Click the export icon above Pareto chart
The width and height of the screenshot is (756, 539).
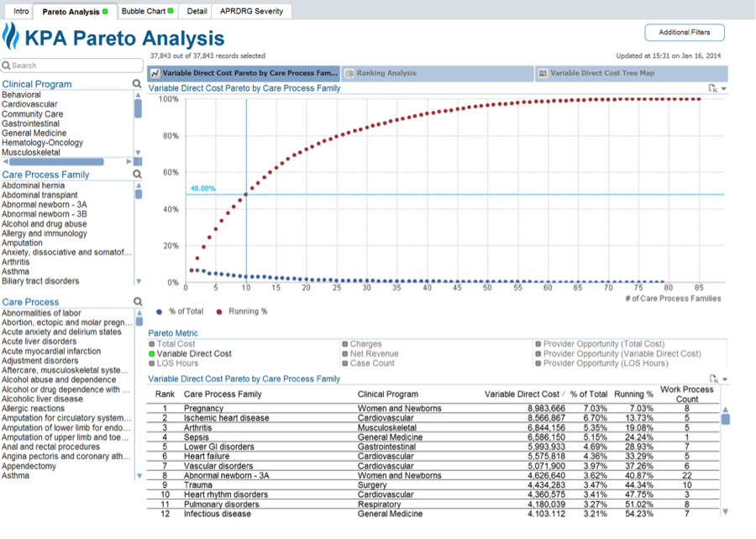pyautogui.click(x=712, y=87)
